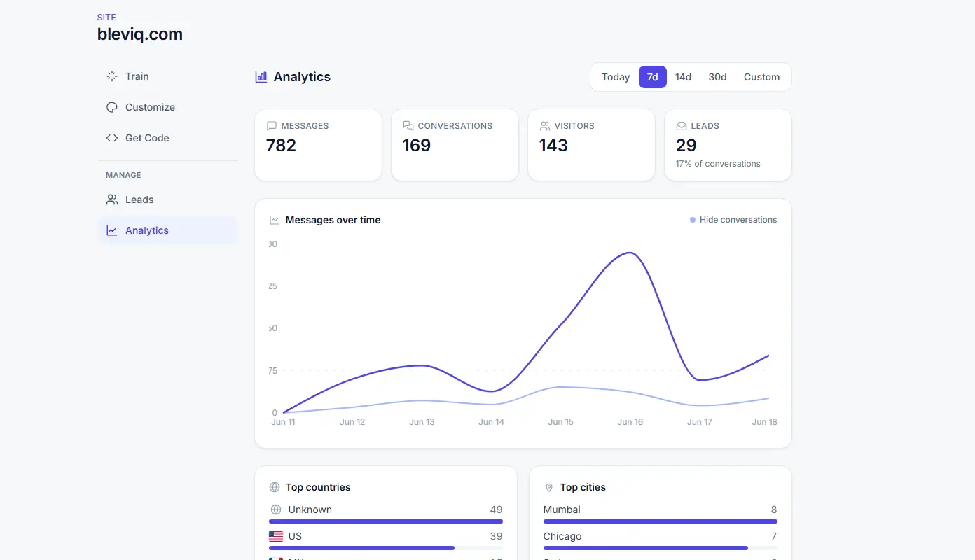
Task: Click the Jun 11 axis label
Action: click(x=283, y=422)
